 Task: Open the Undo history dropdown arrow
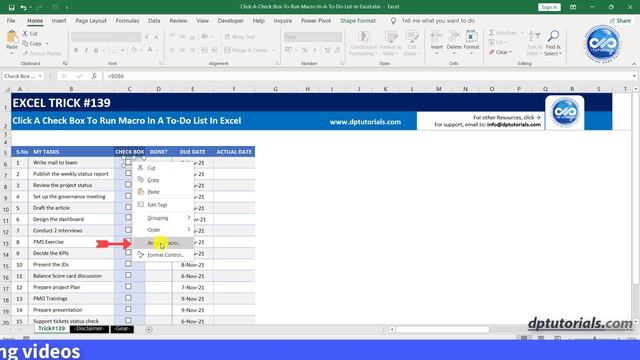pos(31,7)
